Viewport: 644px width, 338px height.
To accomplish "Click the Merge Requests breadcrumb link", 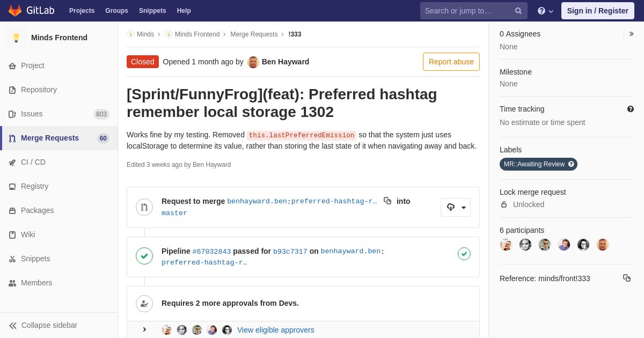I will tap(254, 34).
